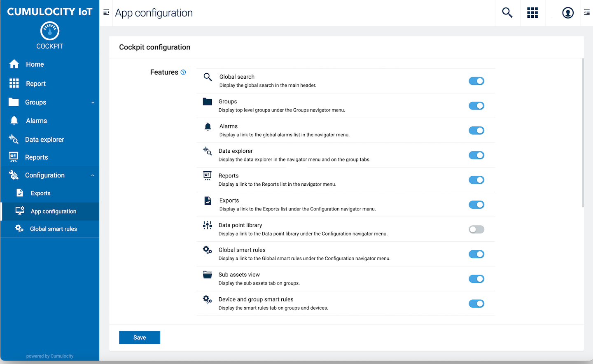Image resolution: width=593 pixels, height=364 pixels.
Task: Collapse the navigator using the top-left menu icon
Action: 106,12
